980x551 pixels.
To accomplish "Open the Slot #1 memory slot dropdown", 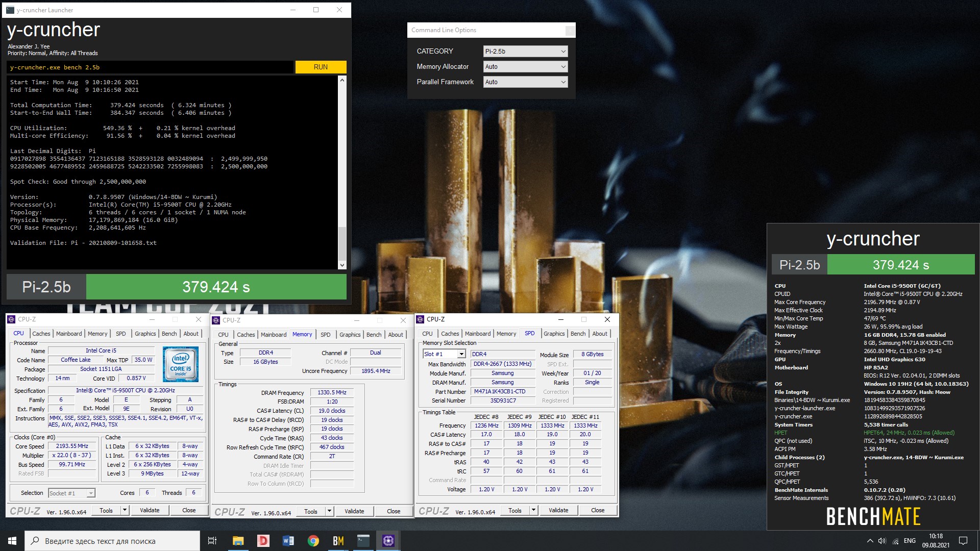I will pos(444,354).
